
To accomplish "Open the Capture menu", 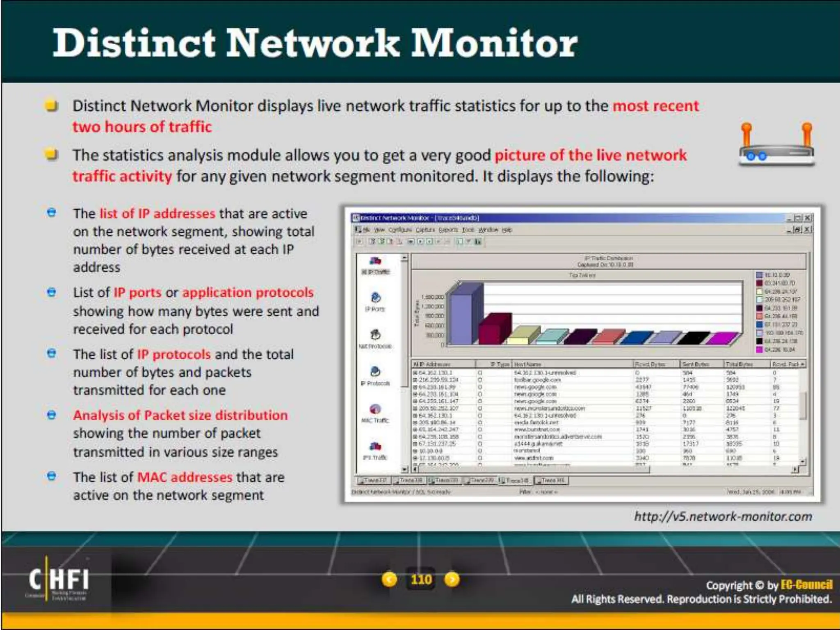I will [425, 230].
